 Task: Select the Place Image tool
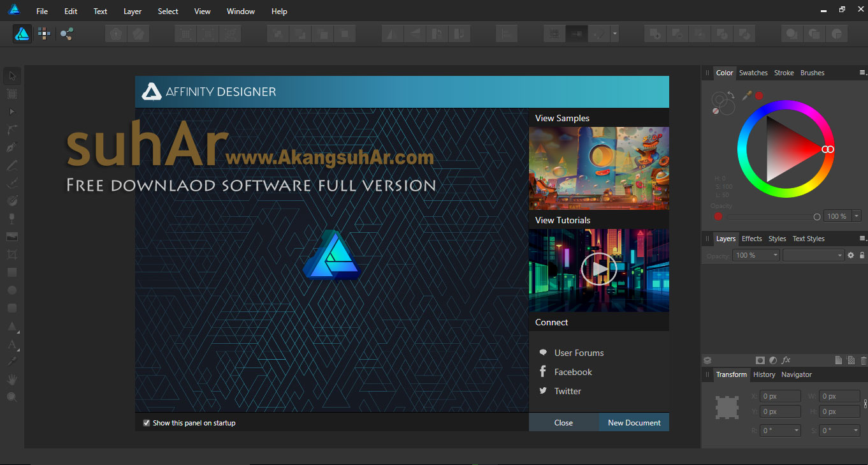(12, 237)
